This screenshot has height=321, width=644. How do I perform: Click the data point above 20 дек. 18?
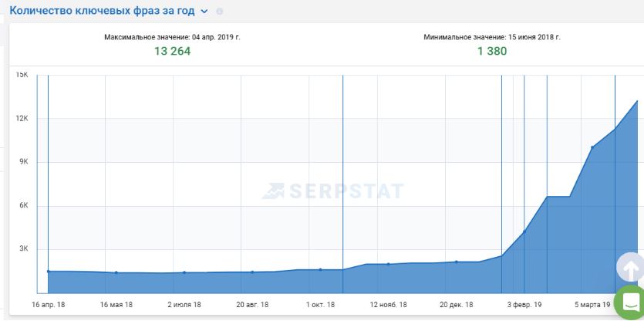pos(457,262)
